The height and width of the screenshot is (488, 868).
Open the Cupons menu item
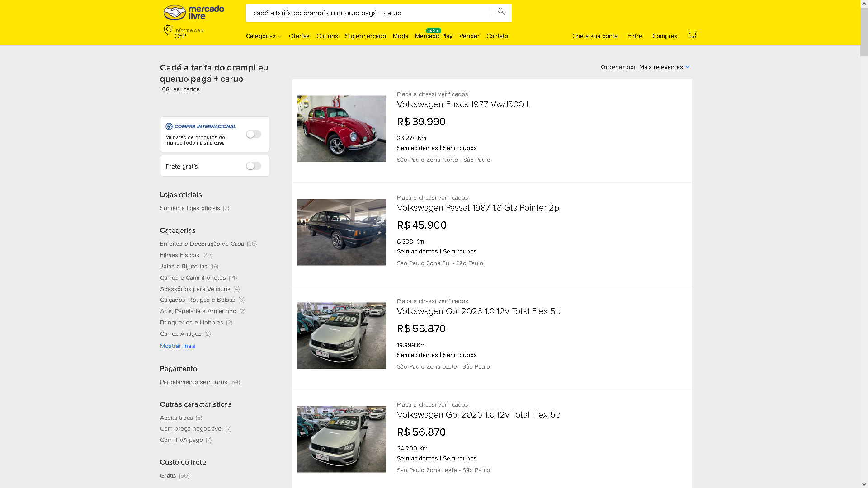(x=327, y=36)
